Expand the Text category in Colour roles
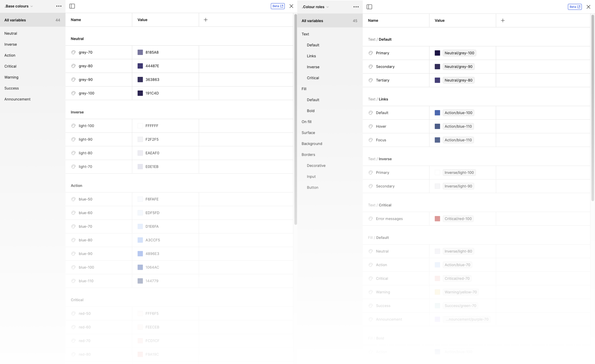 pos(305,34)
